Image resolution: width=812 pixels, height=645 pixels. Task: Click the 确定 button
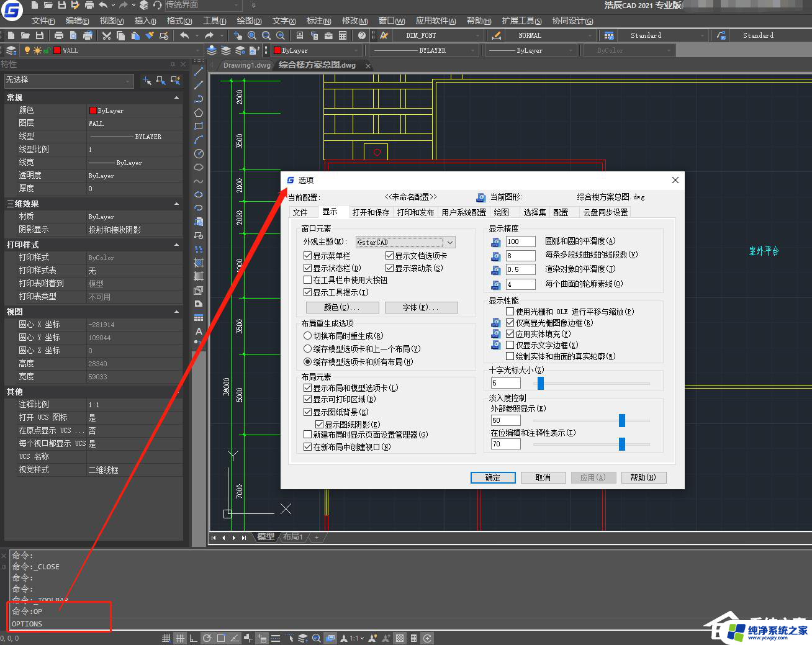[493, 477]
